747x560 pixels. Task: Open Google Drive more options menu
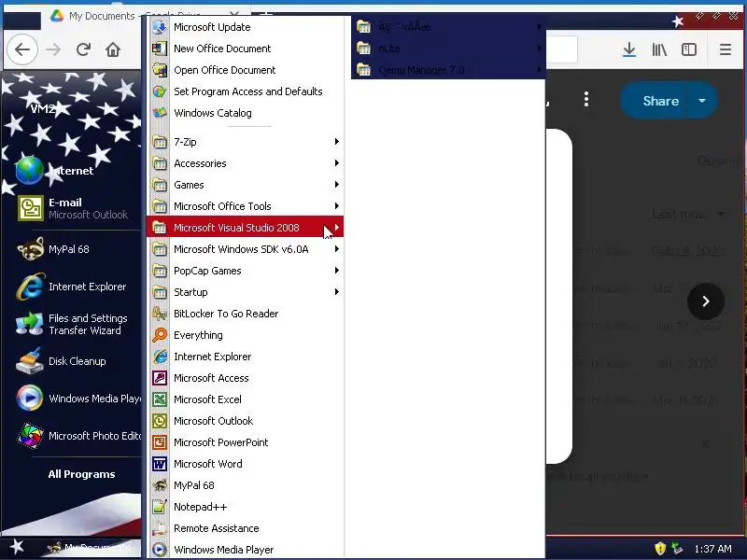point(586,99)
